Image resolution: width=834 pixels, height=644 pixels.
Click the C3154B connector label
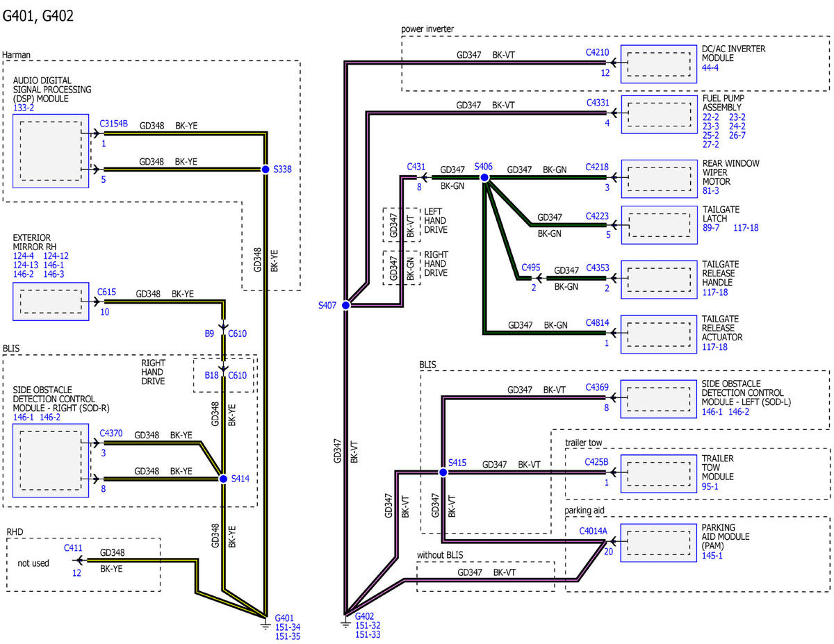click(x=113, y=124)
